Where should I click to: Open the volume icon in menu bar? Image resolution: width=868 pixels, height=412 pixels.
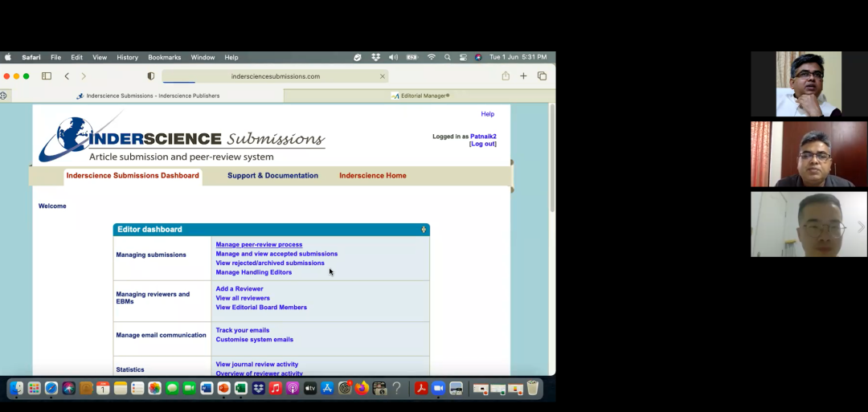click(394, 57)
